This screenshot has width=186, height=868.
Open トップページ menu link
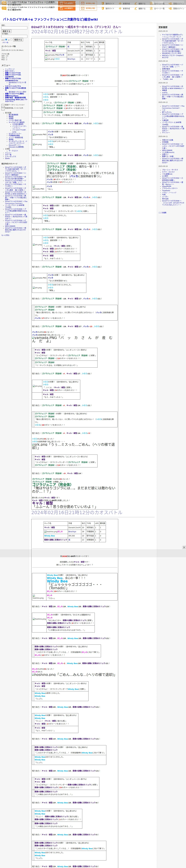(10, 69)
